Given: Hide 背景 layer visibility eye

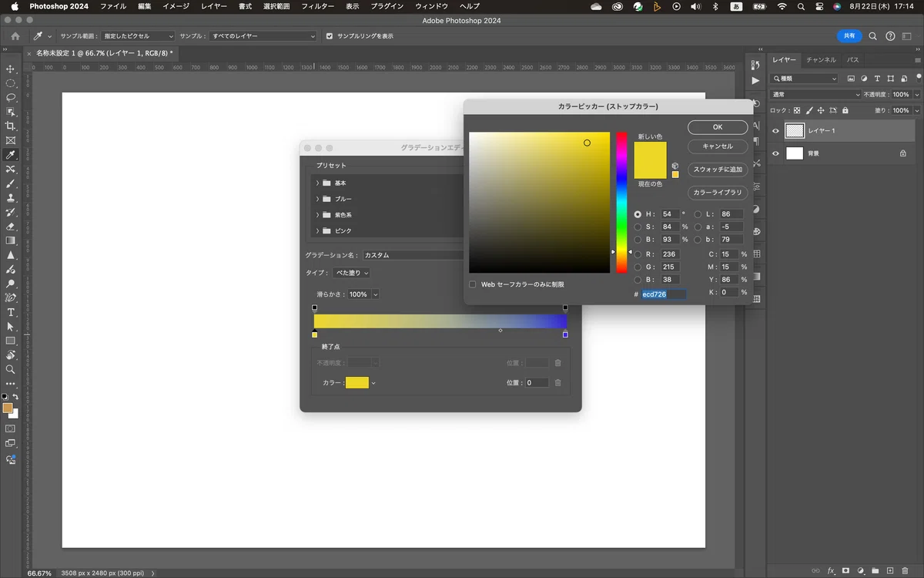Looking at the screenshot, I should (775, 153).
